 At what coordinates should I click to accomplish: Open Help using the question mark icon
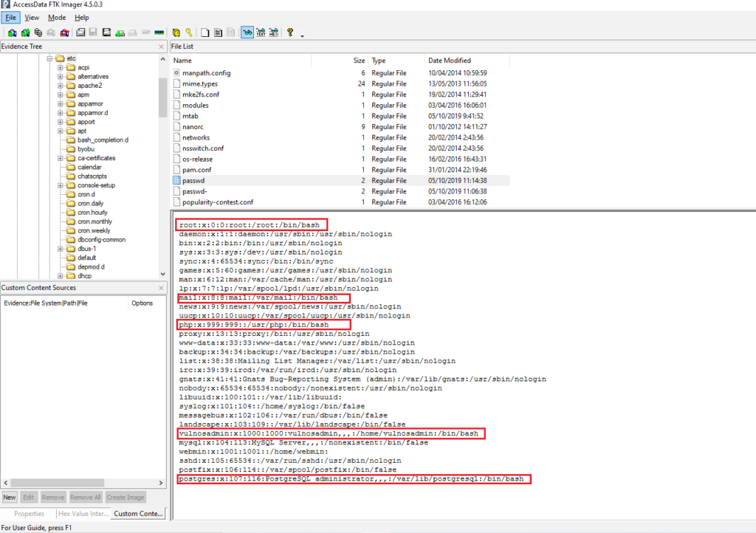pos(291,32)
